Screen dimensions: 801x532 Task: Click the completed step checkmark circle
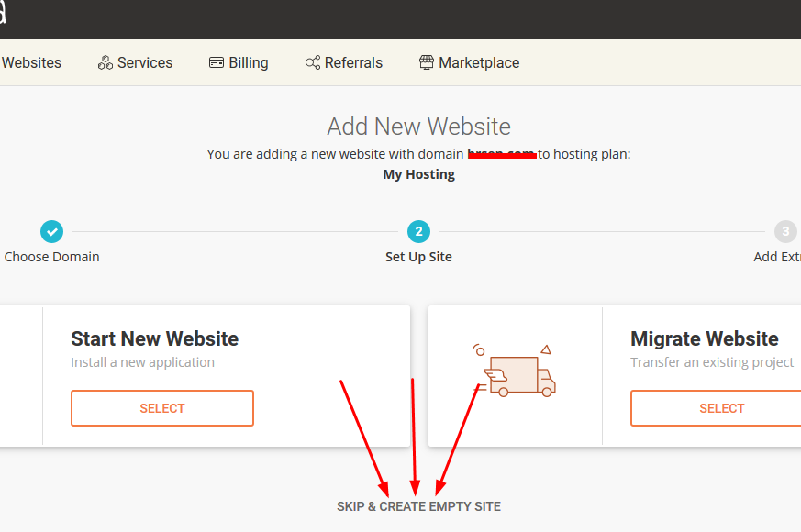(x=51, y=231)
